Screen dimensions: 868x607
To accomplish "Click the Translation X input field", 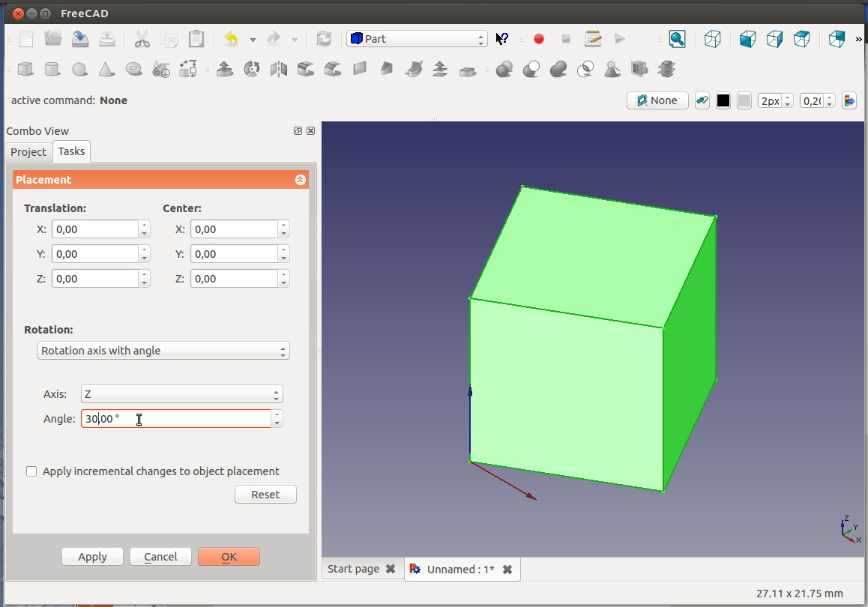I will [94, 229].
